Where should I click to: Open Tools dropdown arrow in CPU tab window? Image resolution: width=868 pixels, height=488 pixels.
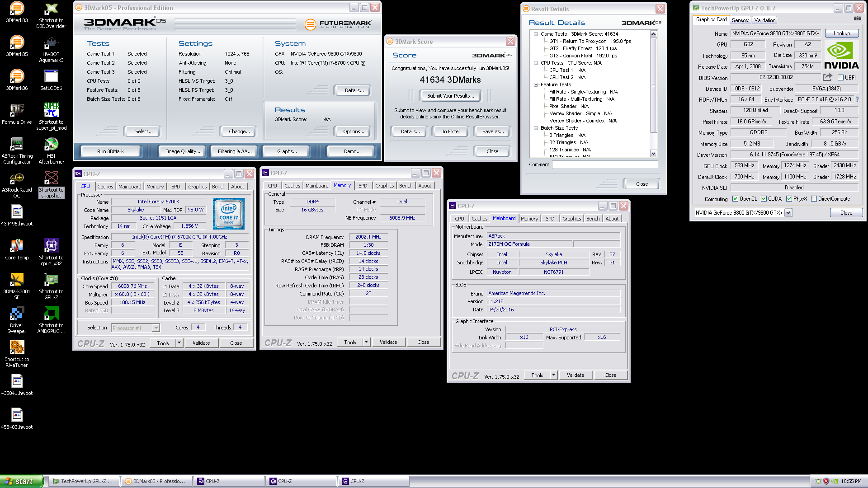point(179,343)
